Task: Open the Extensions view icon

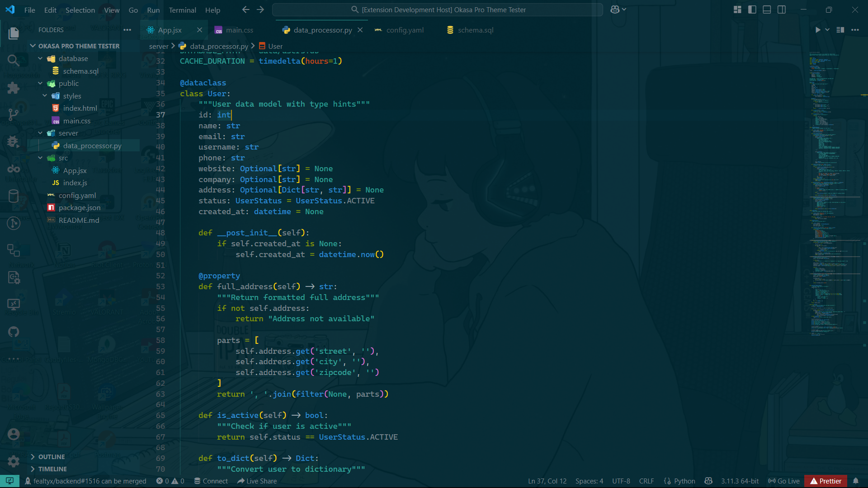Action: pos(14,88)
